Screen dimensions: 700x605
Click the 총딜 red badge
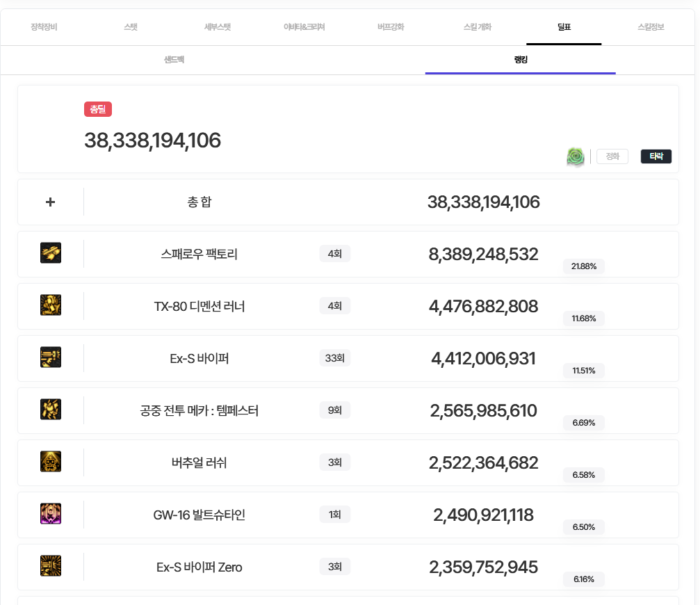[98, 109]
